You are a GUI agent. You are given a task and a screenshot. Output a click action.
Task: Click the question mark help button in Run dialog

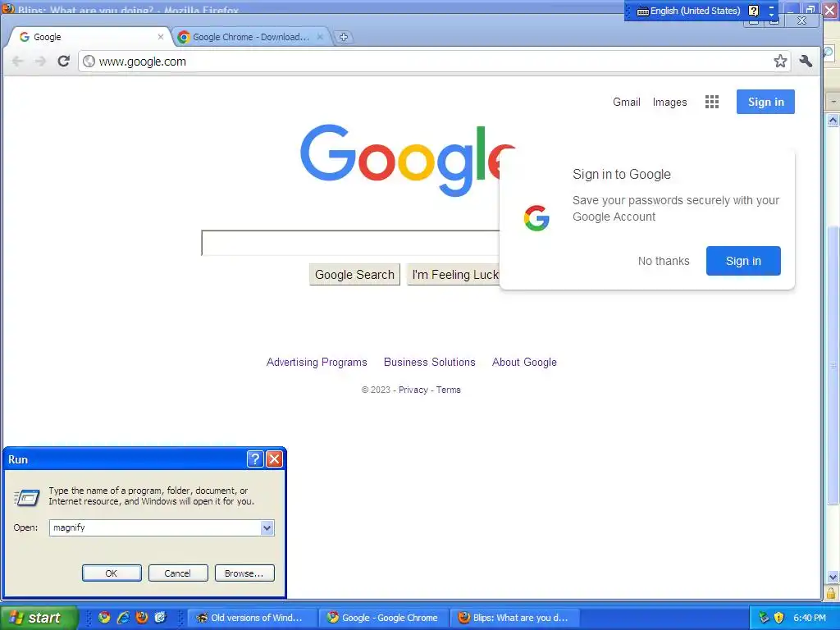(255, 459)
